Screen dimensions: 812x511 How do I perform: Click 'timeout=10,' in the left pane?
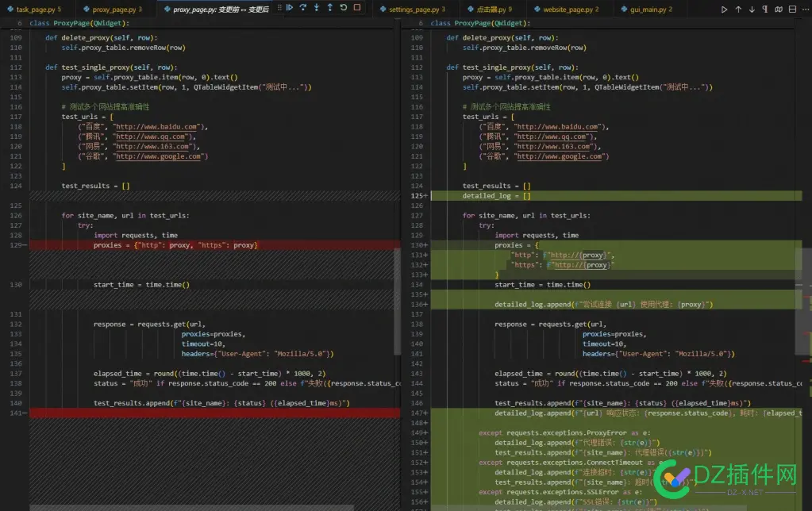203,344
